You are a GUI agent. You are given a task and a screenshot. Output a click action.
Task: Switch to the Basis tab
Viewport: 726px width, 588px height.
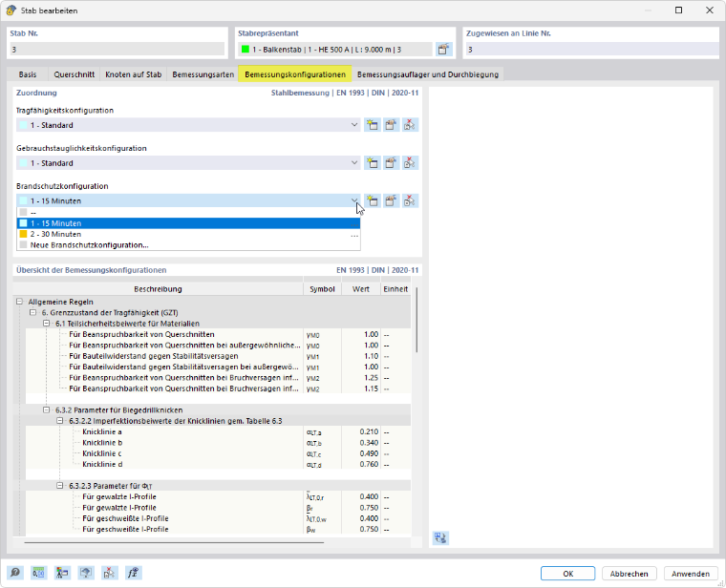click(28, 74)
